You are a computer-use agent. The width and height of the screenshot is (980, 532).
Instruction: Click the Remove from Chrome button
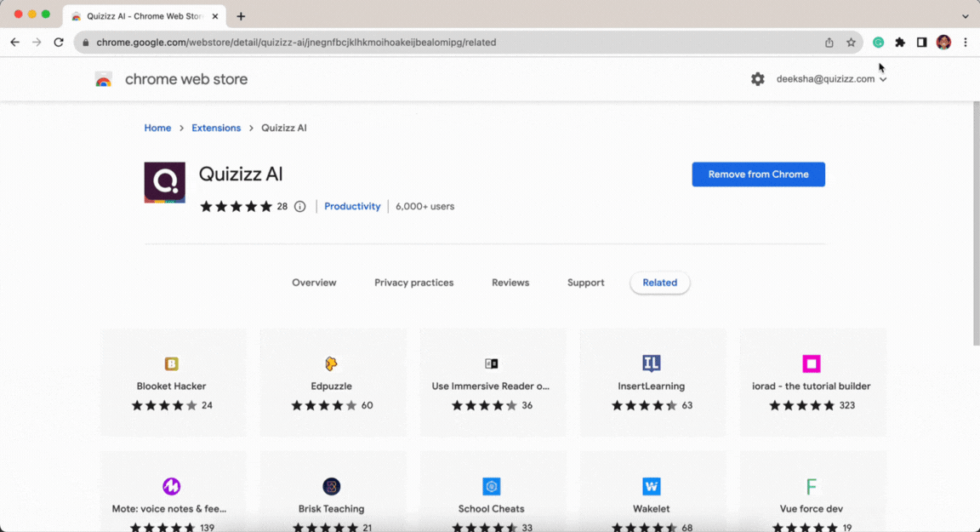click(758, 174)
